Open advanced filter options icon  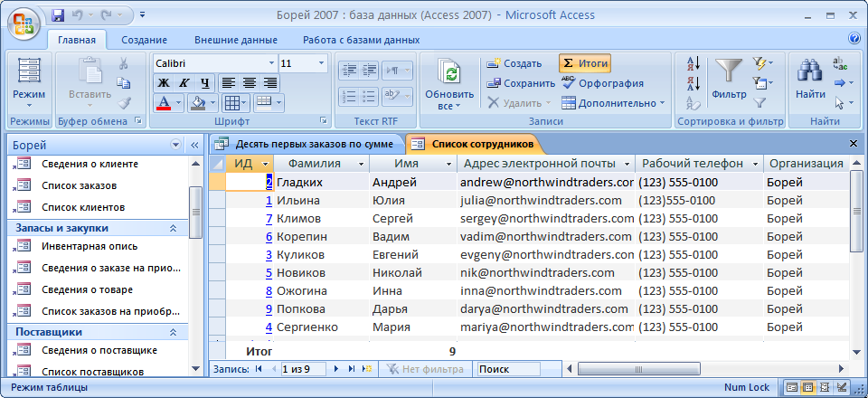coord(763,83)
